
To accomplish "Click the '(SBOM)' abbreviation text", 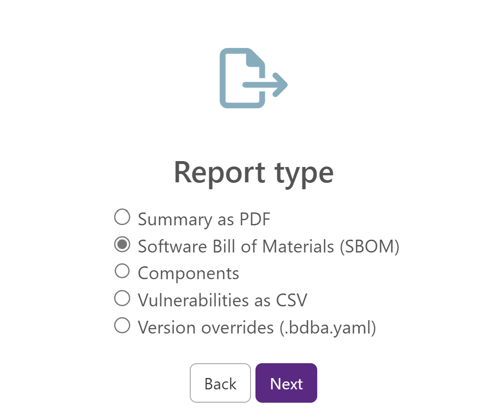I will click(370, 247).
